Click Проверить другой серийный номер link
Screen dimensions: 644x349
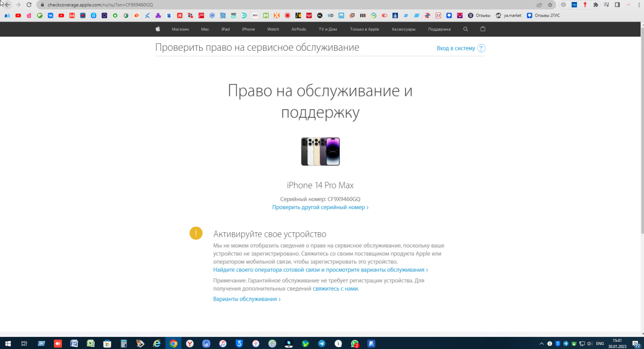(320, 207)
